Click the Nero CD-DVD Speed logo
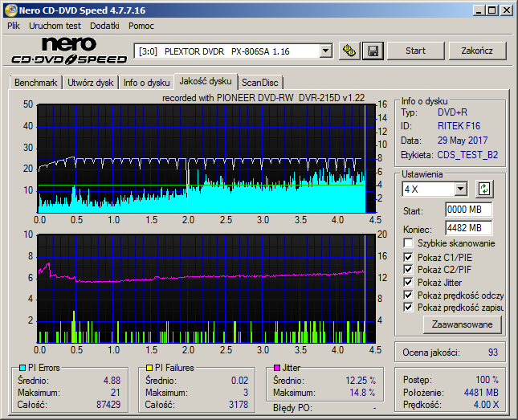Viewport: 518px width, 420px height. point(69,51)
